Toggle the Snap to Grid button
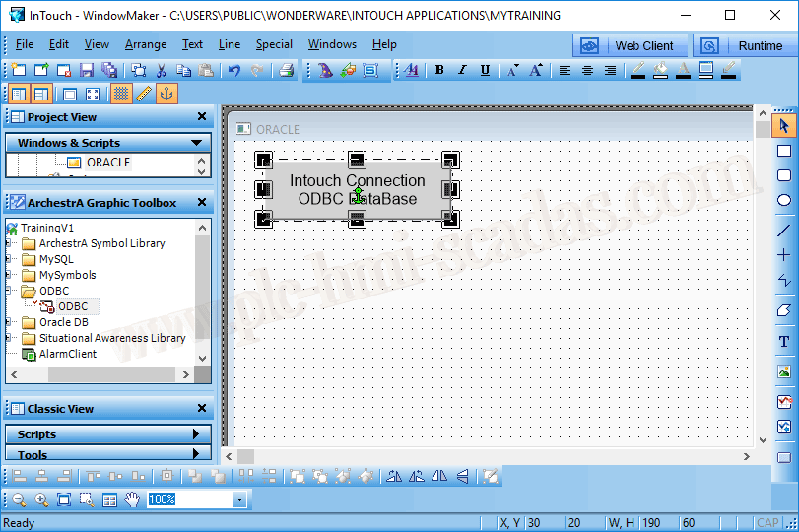This screenshot has width=799, height=532. tap(121, 94)
